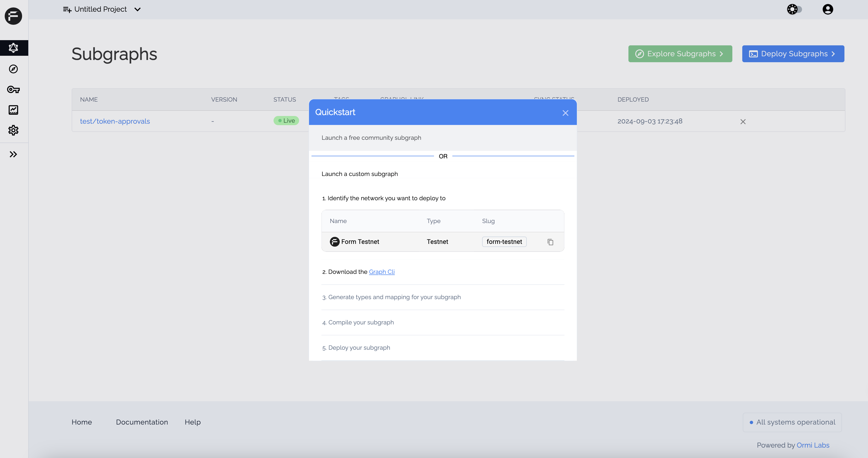Close the Quickstart dialog
Screen dimensions: 868x458
click(x=565, y=113)
